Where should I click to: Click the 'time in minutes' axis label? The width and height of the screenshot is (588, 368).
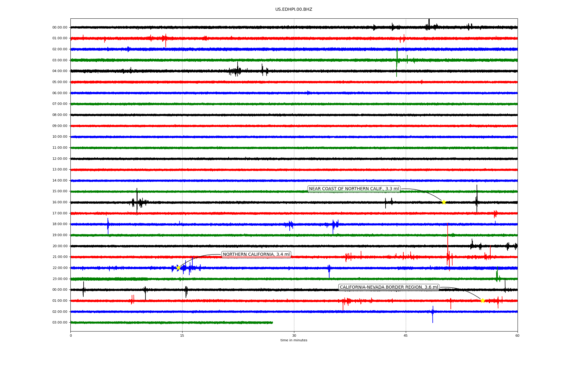294,340
